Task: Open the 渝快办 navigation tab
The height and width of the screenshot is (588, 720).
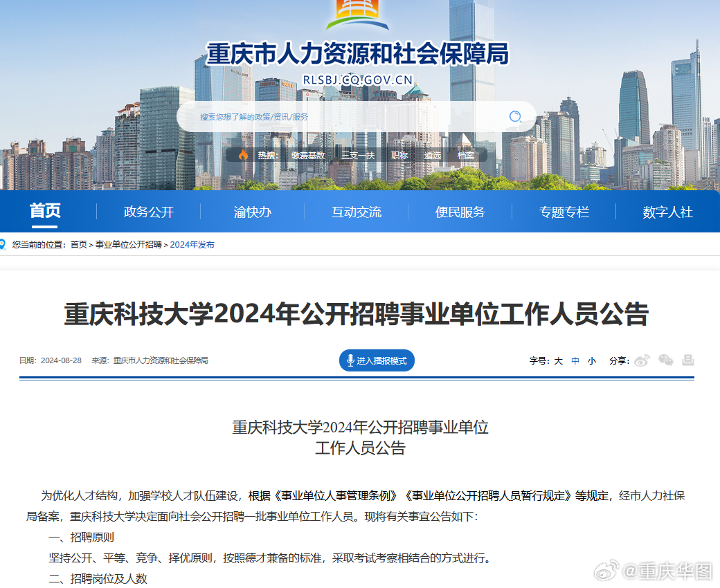Action: [253, 212]
